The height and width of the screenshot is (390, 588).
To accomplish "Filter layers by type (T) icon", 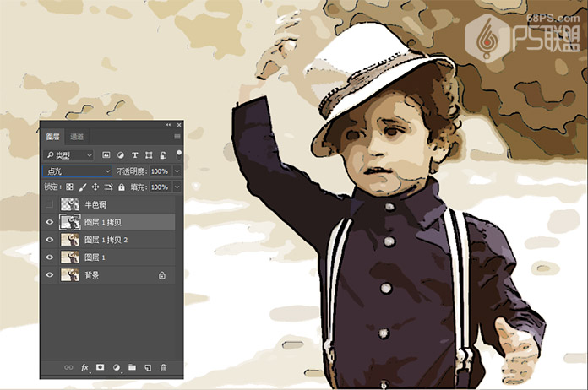I will (134, 155).
